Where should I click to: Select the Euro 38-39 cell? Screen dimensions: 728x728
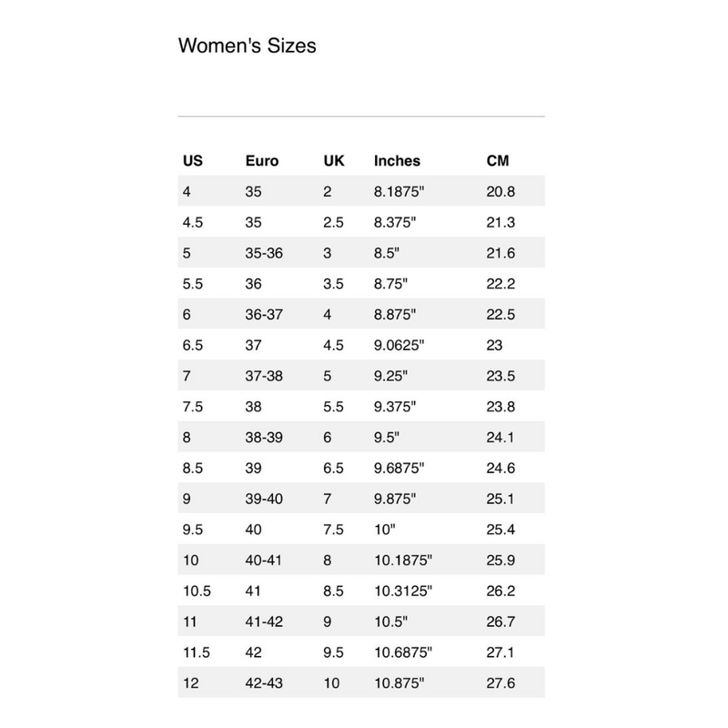coord(264,438)
